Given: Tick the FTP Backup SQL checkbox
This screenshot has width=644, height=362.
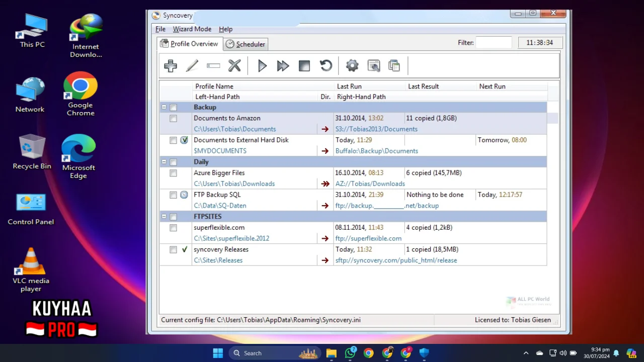Looking at the screenshot, I should point(174,195).
